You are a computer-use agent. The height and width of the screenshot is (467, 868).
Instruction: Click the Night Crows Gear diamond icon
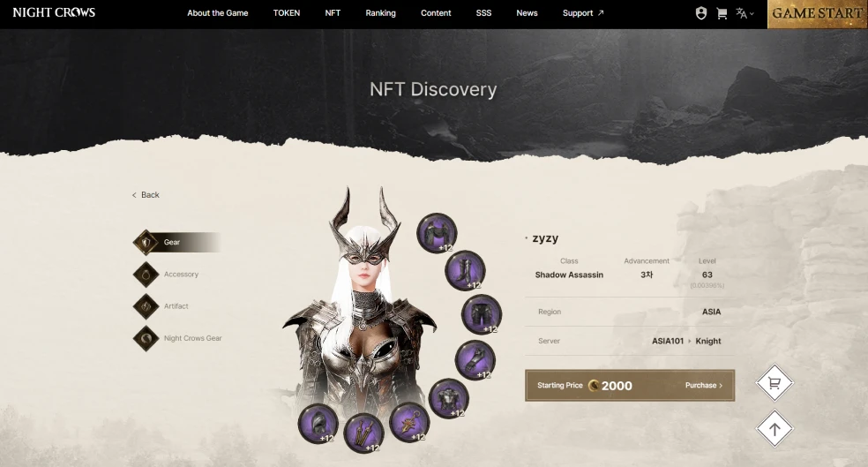tap(146, 338)
